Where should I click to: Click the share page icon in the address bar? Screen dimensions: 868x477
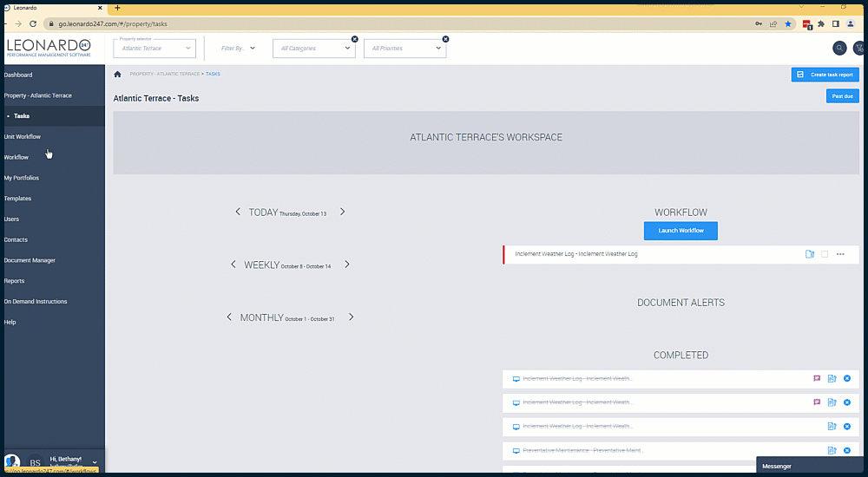coord(773,23)
